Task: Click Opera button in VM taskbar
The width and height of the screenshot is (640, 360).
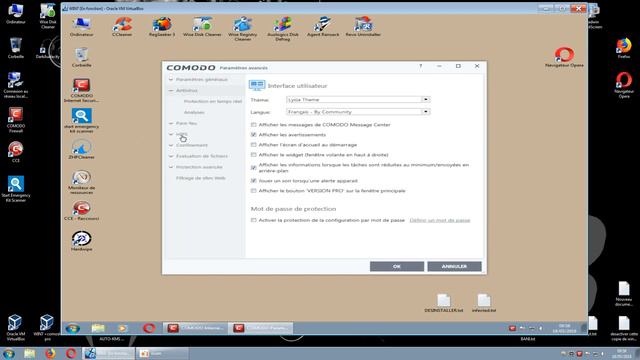Action: click(x=149, y=328)
